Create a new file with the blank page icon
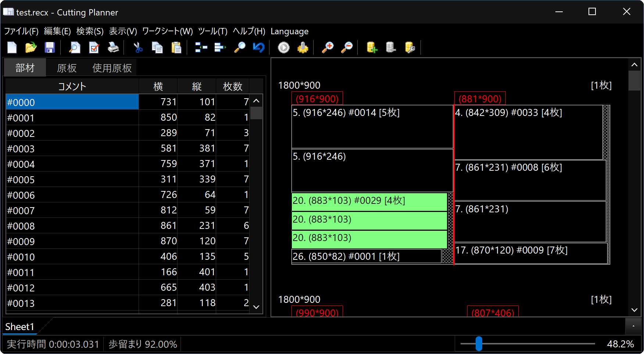Viewport: 644px width, 354px height. pyautogui.click(x=12, y=47)
